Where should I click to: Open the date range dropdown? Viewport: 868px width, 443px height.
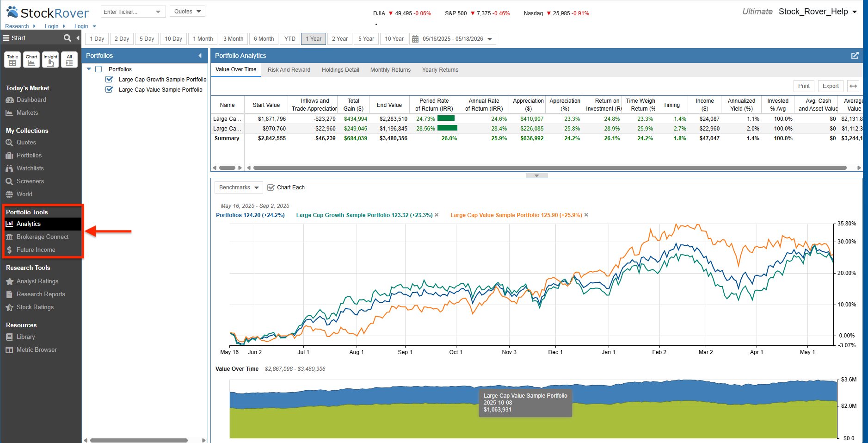point(490,39)
